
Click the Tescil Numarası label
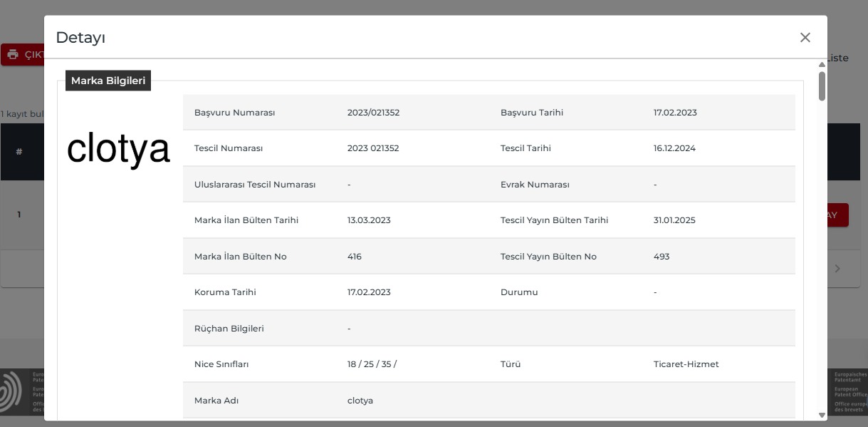pyautogui.click(x=229, y=148)
